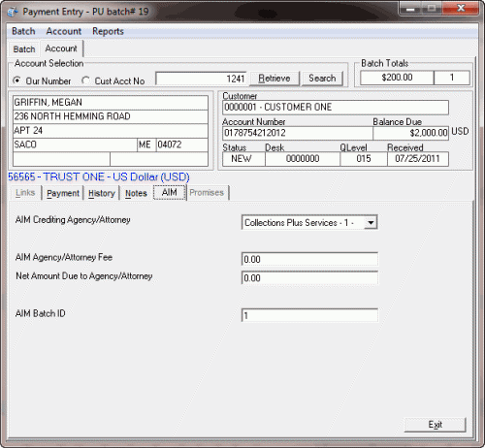The height and width of the screenshot is (448, 485).
Task: Click the Exit button
Action: pos(435,425)
